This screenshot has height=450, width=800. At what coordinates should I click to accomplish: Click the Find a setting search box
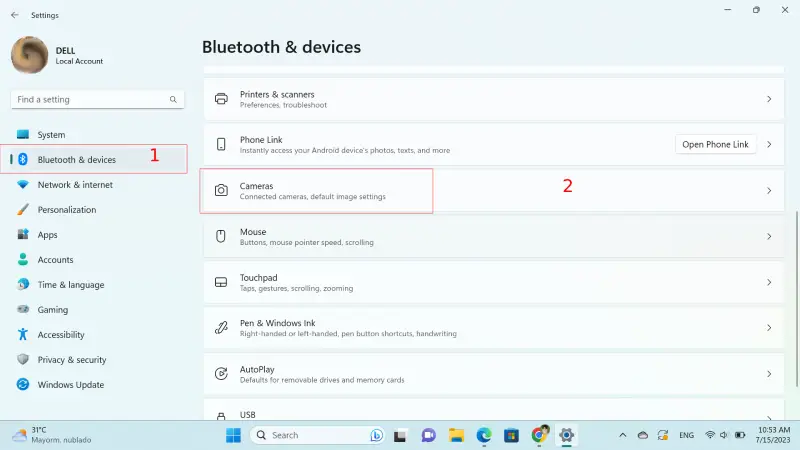(97, 99)
